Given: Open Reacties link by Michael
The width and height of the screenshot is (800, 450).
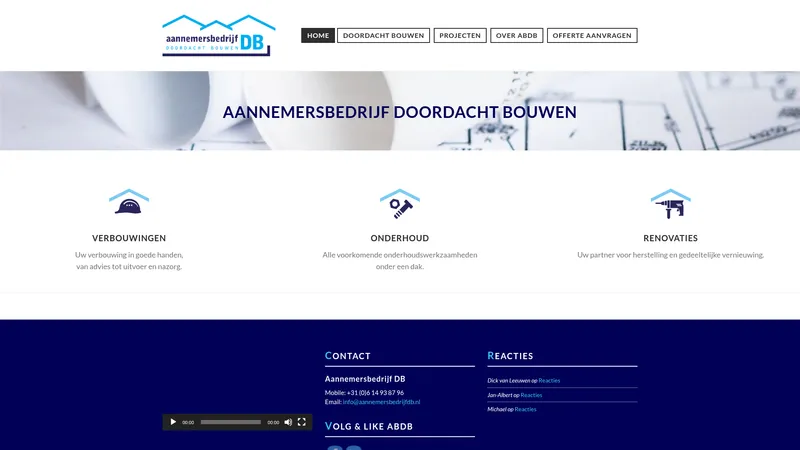Looking at the screenshot, I should tap(525, 409).
